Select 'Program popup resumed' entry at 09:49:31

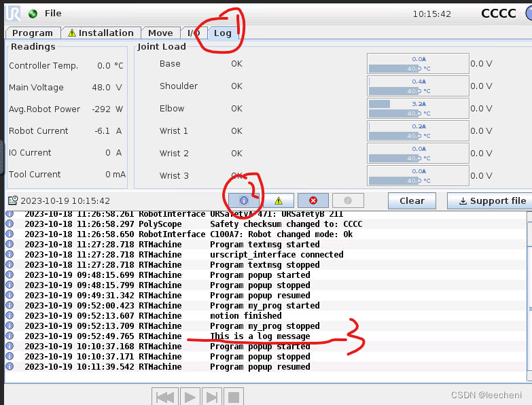click(x=266, y=296)
